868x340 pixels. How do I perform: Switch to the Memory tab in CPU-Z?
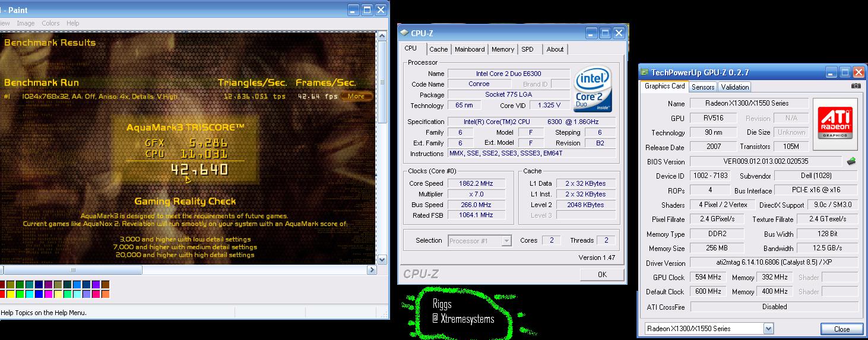503,49
